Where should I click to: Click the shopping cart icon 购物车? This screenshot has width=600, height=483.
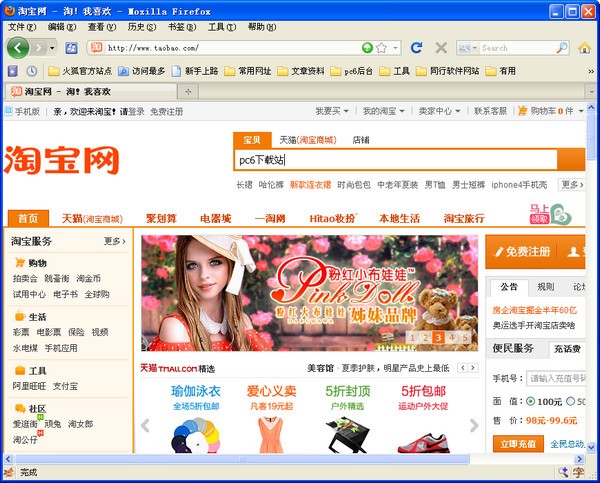coord(522,111)
